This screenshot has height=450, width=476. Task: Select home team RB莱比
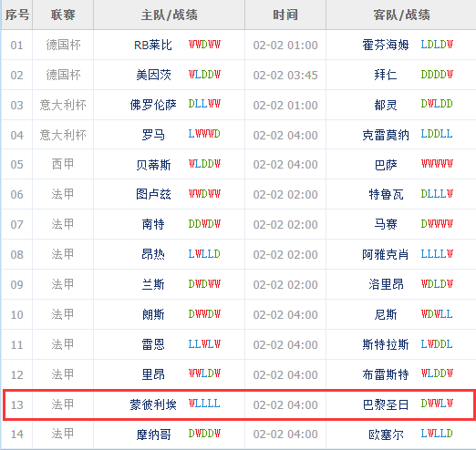click(153, 45)
